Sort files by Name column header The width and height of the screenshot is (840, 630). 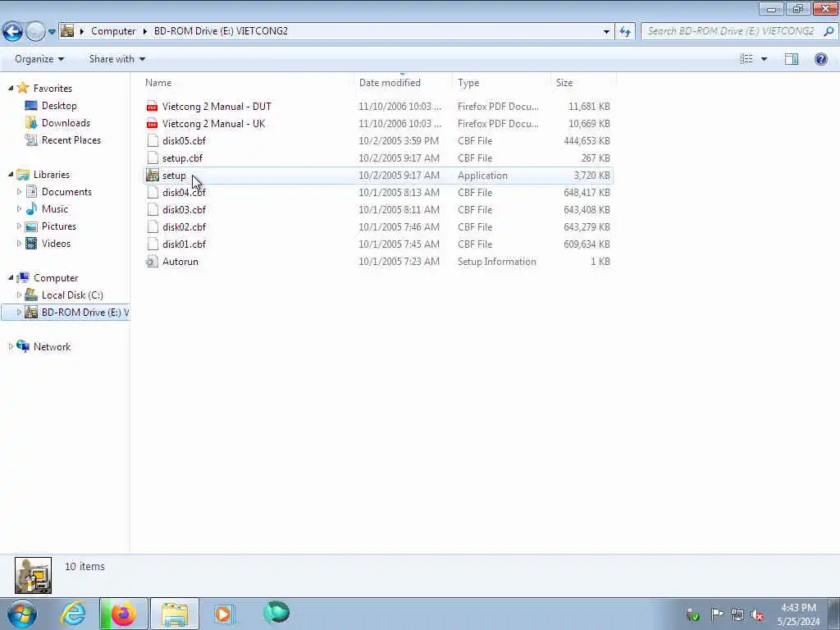(158, 83)
